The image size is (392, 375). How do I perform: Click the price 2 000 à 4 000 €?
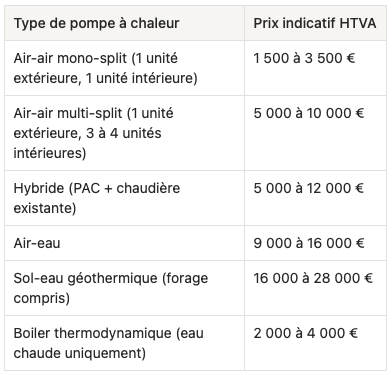(305, 333)
